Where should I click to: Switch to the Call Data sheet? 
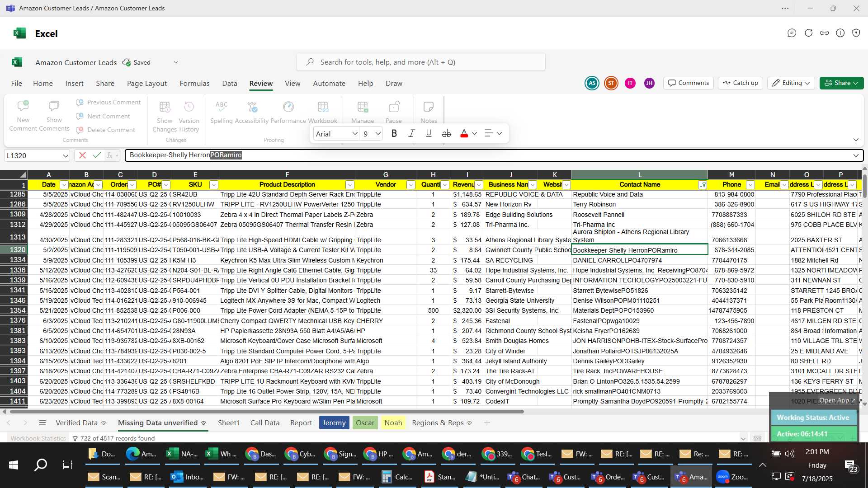(265, 423)
